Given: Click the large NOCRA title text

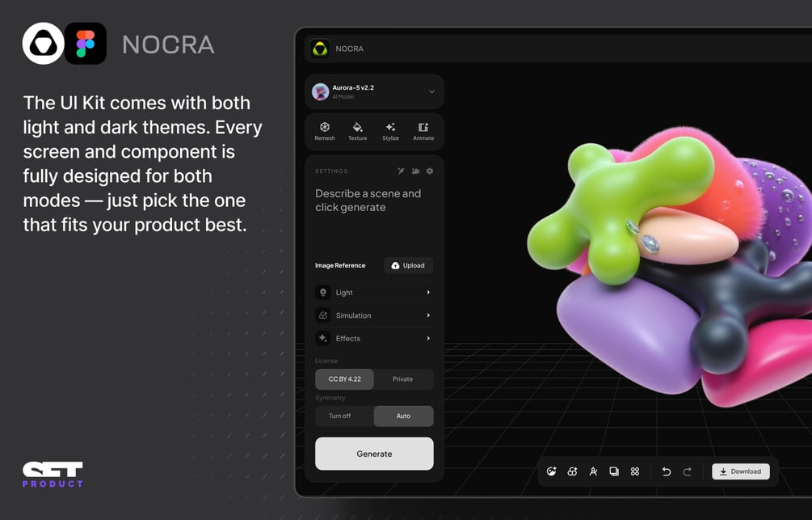Looking at the screenshot, I should pos(168,44).
